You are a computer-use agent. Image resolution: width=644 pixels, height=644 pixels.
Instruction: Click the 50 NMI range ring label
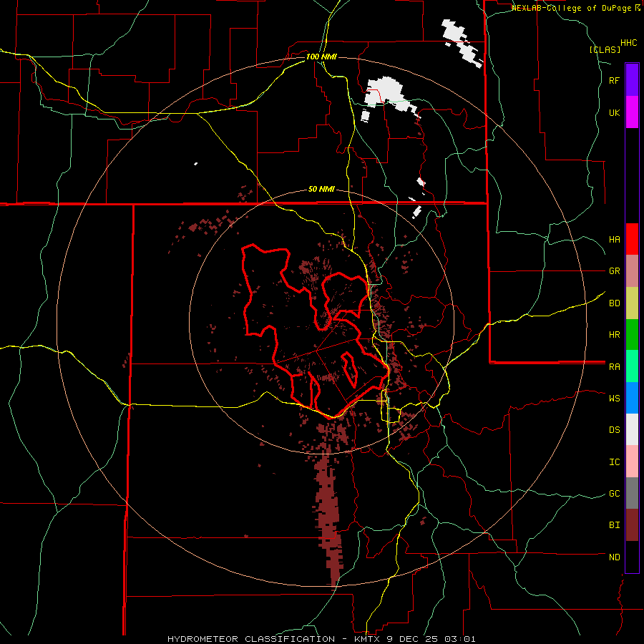[x=321, y=190]
